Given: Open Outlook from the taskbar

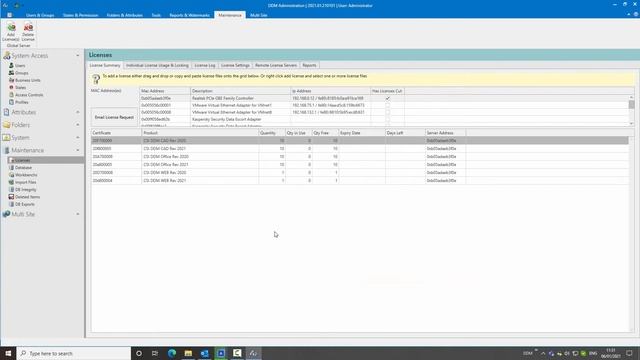Looking at the screenshot, I should pos(204,353).
